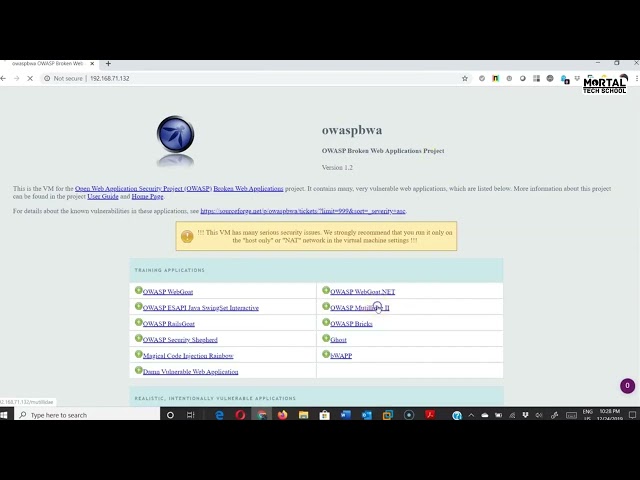
Task: Click the checkmark extension icon in toolbar
Action: [x=482, y=78]
